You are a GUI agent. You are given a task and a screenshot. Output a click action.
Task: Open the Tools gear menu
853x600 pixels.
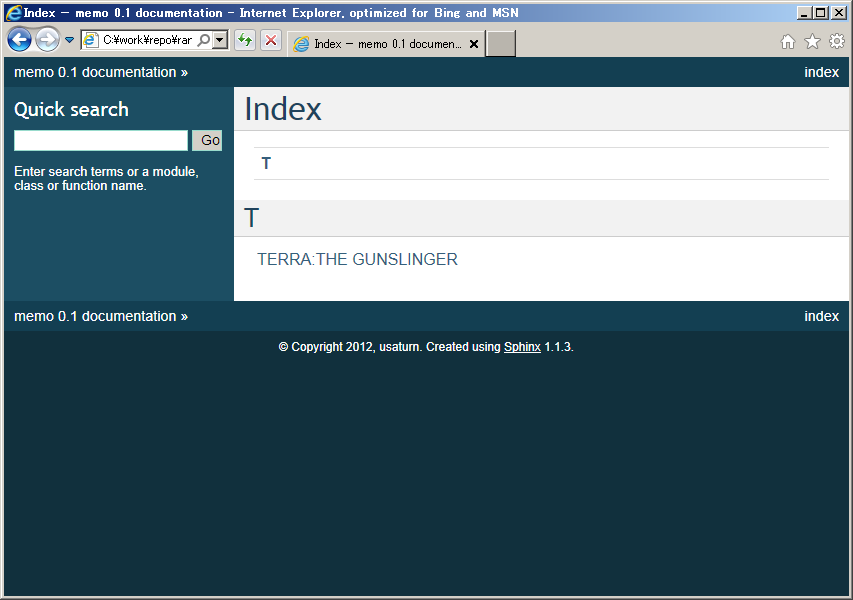pos(837,42)
